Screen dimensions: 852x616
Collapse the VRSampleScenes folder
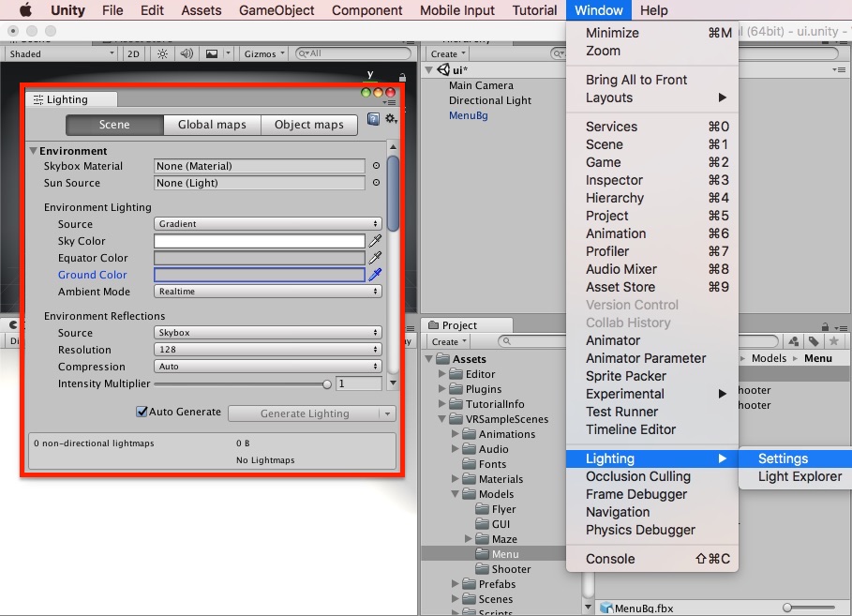441,419
